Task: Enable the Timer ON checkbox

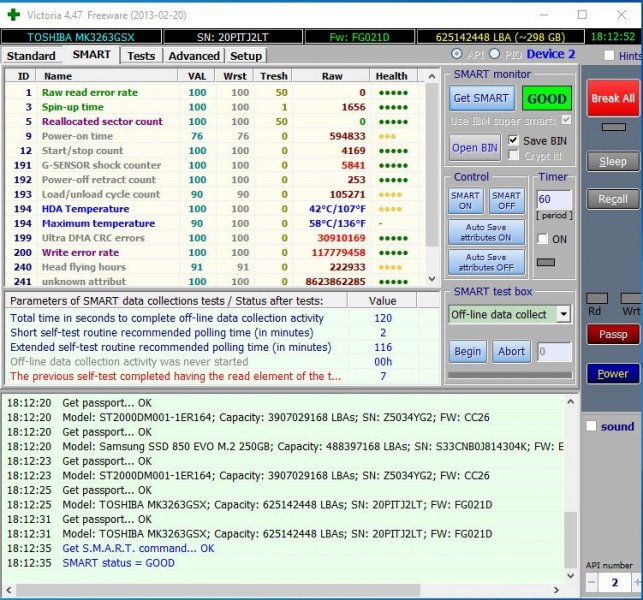Action: (543, 239)
